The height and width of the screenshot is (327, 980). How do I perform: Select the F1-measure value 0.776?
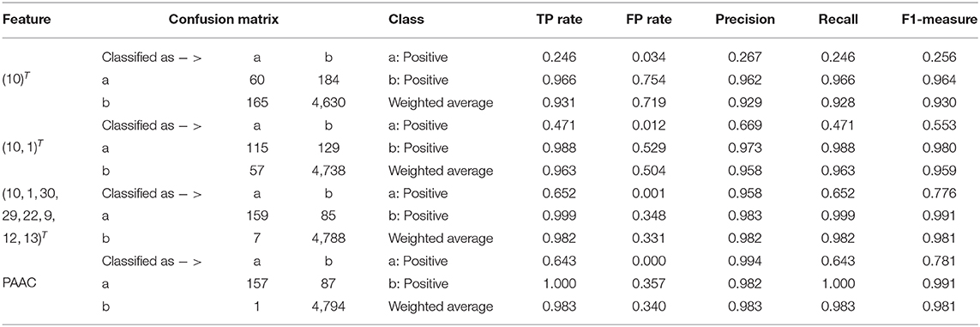[x=941, y=193]
